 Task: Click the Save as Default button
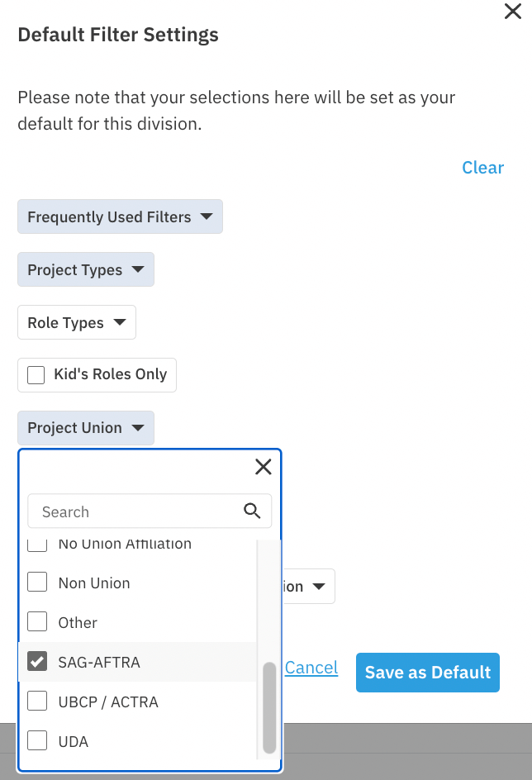click(x=428, y=672)
